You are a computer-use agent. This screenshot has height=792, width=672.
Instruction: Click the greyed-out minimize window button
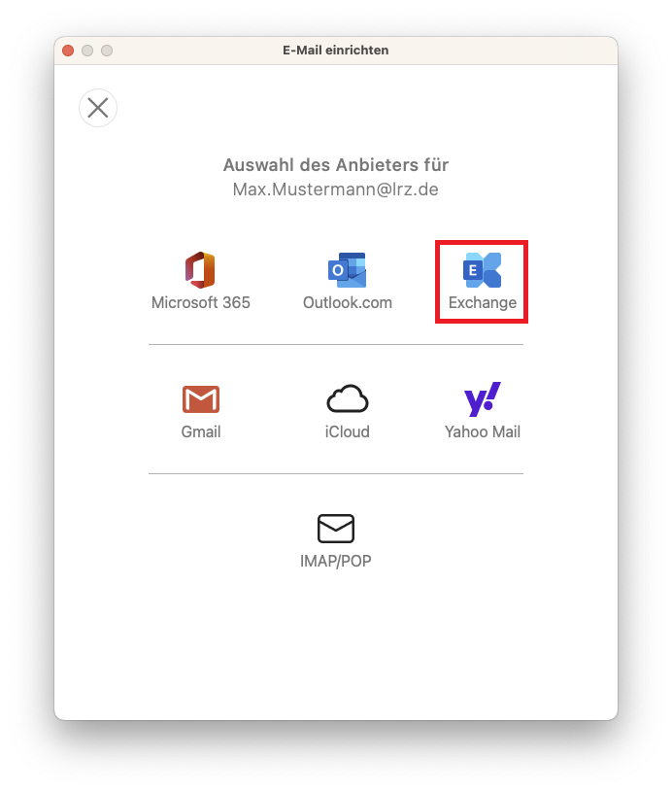pos(87,51)
